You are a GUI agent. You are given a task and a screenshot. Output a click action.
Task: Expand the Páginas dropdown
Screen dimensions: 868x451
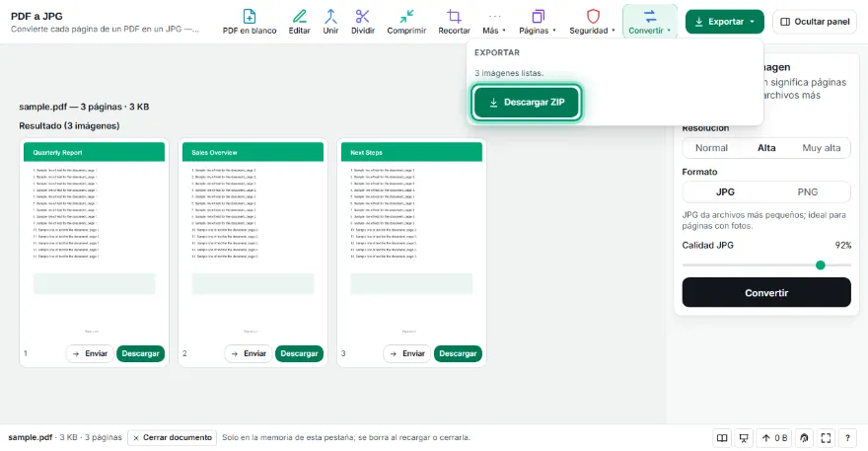[x=537, y=22]
